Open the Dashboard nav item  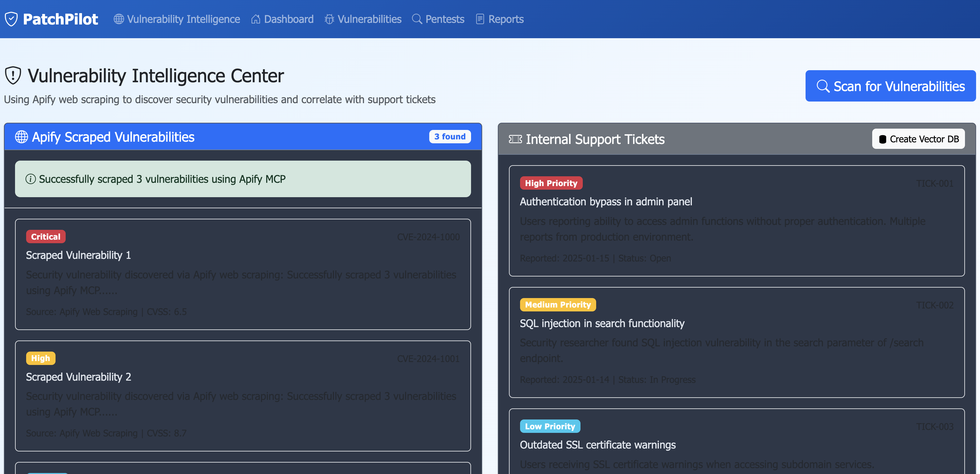coord(283,19)
